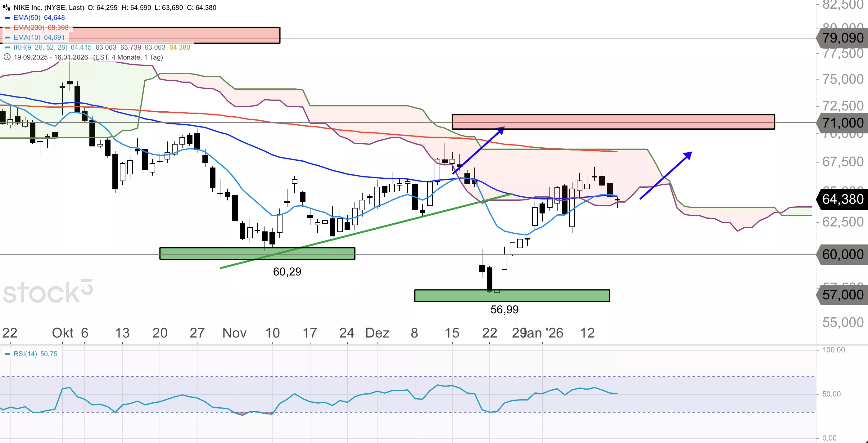Viewport: 868px width, 443px height.
Task: Click the red EMA(200) legend marker
Action: click(7, 28)
